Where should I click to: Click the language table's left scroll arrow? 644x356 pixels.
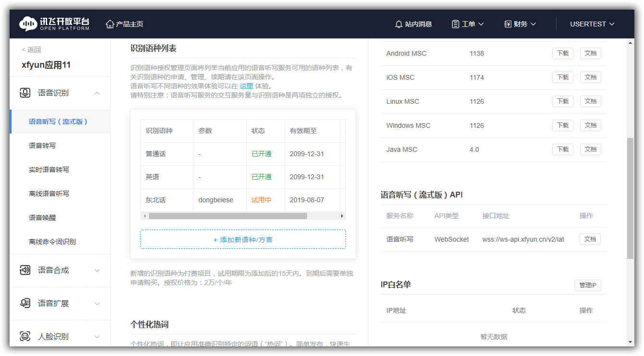(x=145, y=216)
